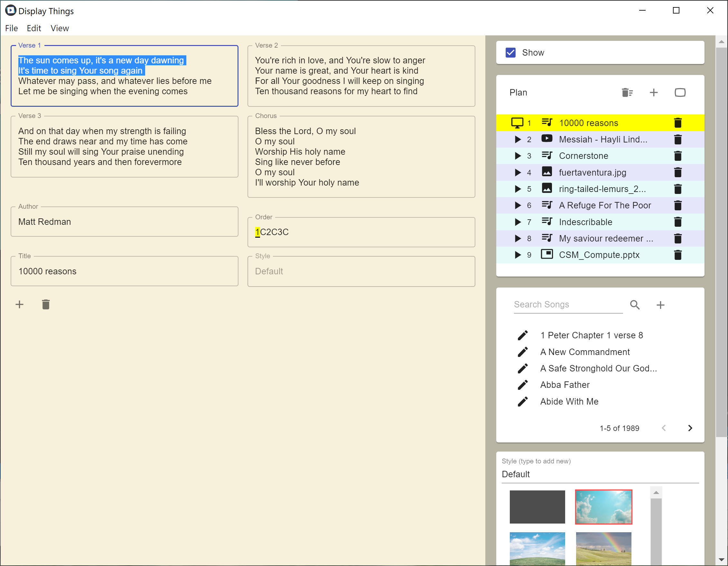
Task: Select A New Commandment song
Action: [x=585, y=352]
